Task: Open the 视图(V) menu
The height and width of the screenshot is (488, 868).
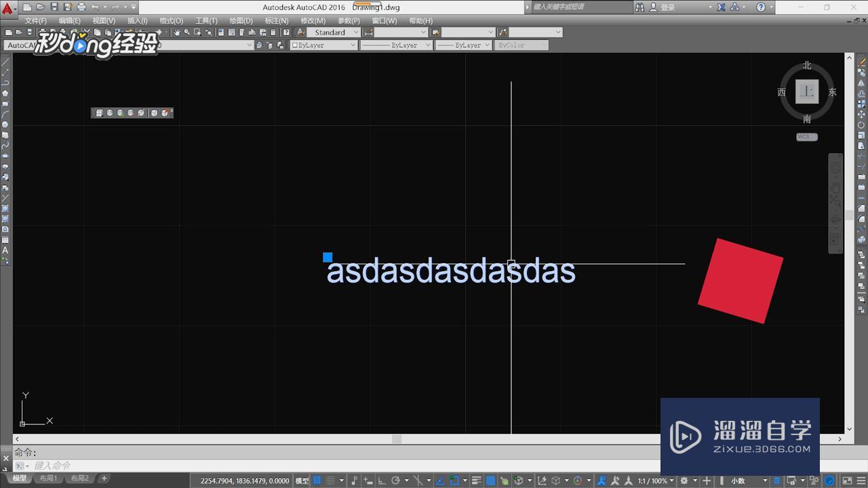Action: (104, 21)
